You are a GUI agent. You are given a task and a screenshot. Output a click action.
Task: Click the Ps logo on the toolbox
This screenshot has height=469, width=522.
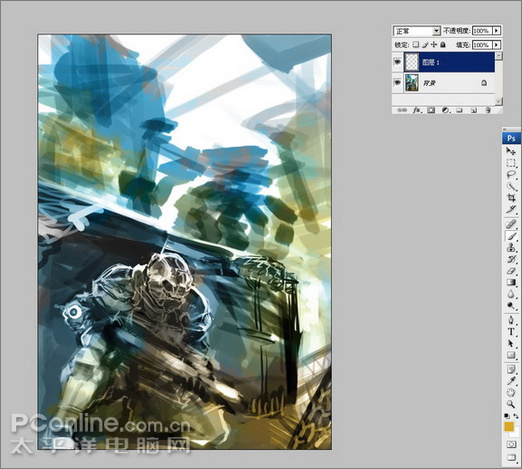[x=511, y=138]
